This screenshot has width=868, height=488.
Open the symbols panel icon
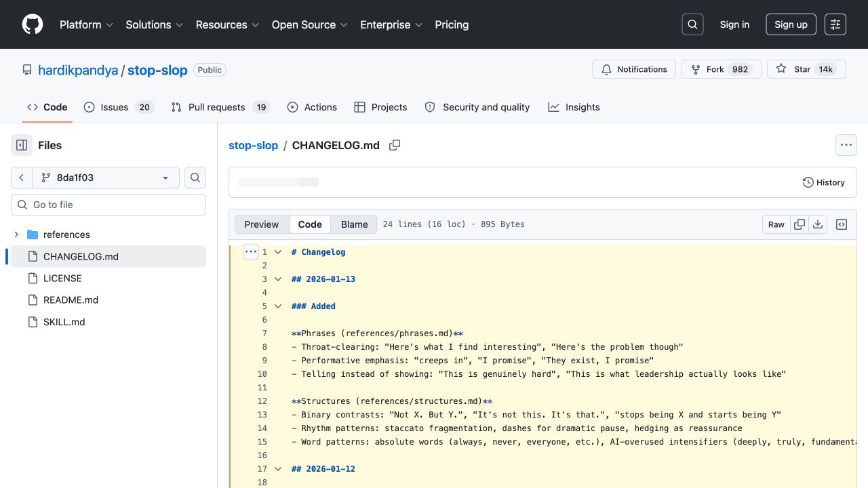pos(842,224)
